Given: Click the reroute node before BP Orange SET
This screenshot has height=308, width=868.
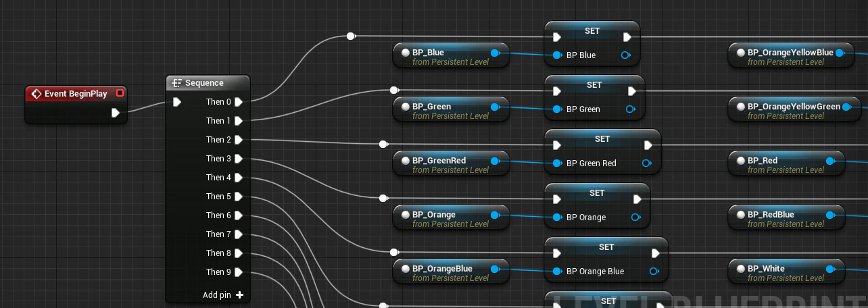Looking at the screenshot, I should coord(383,198).
